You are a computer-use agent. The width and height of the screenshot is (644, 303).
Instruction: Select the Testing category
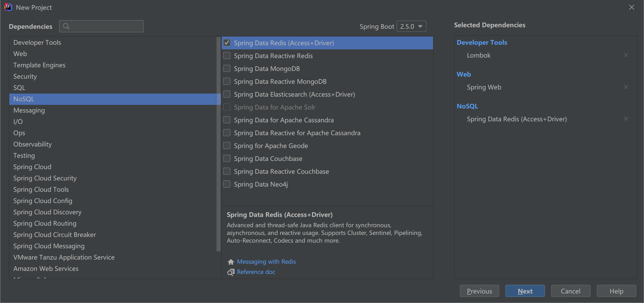click(113, 155)
